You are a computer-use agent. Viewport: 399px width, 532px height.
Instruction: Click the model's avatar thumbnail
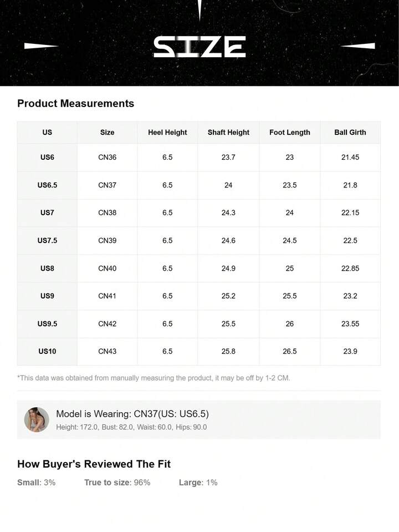click(x=37, y=419)
